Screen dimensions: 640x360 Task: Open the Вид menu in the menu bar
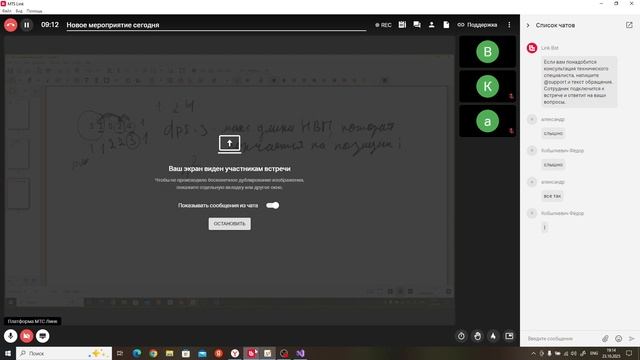pos(19,11)
